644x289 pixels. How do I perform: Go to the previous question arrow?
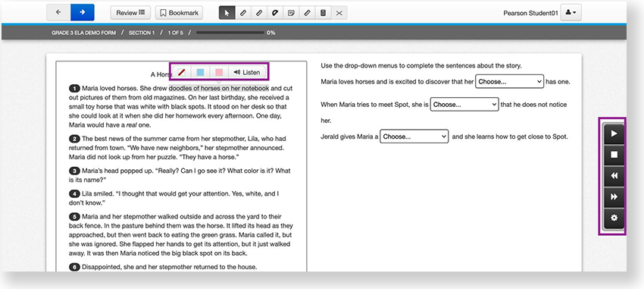pos(58,12)
